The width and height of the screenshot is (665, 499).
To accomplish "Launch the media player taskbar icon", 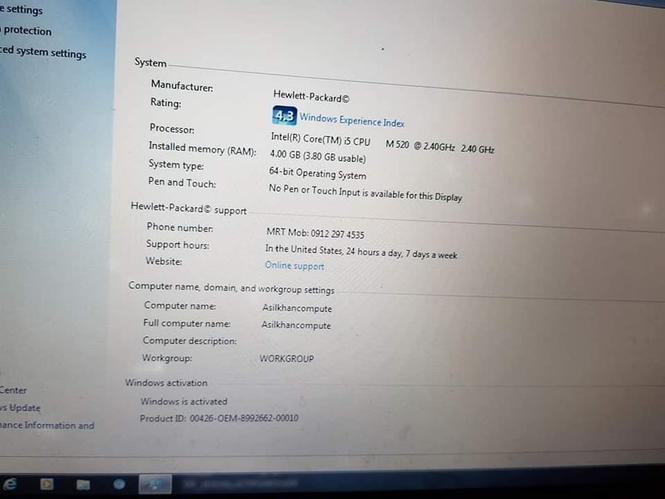I will click(47, 484).
